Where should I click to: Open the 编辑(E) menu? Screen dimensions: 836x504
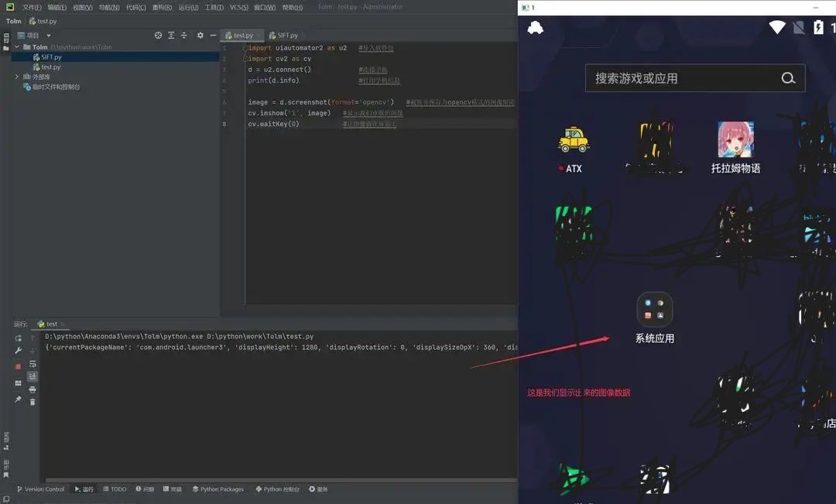point(57,8)
